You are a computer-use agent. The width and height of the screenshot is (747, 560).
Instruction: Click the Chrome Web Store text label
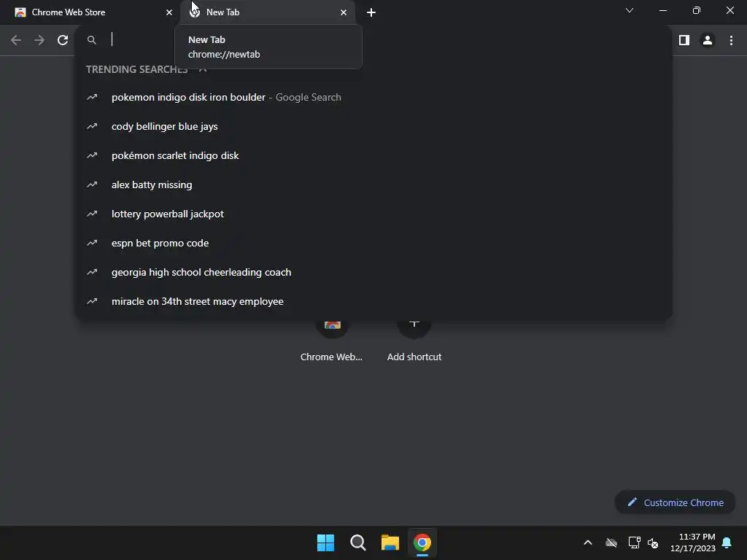(332, 357)
